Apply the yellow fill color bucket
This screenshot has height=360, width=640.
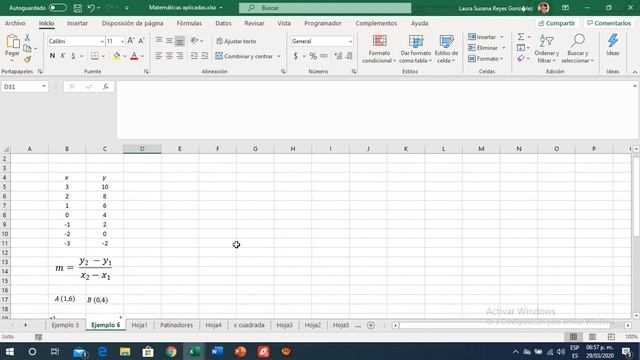pos(116,56)
